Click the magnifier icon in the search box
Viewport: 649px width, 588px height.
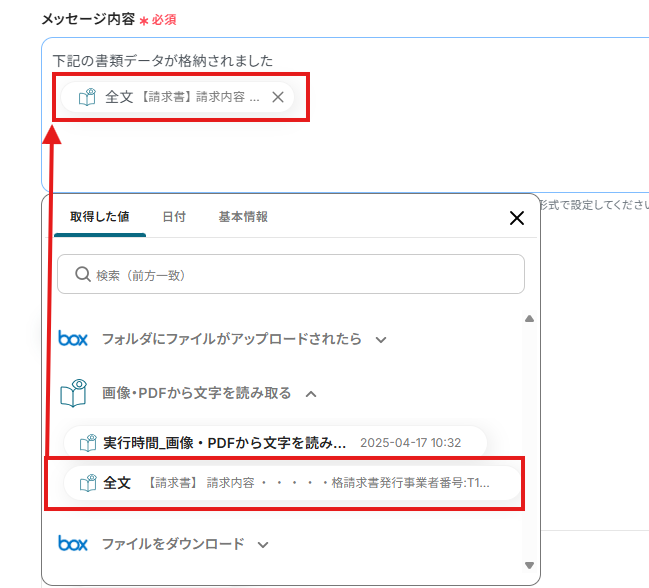click(x=83, y=274)
